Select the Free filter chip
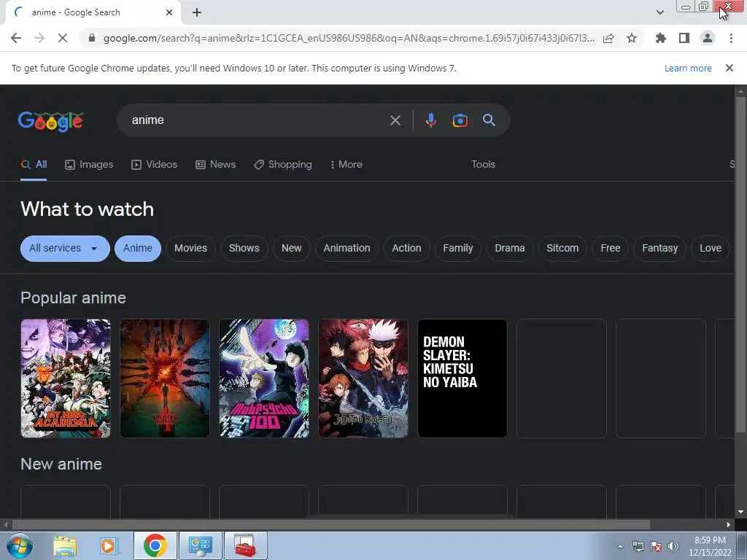The height and width of the screenshot is (560, 747). [611, 248]
